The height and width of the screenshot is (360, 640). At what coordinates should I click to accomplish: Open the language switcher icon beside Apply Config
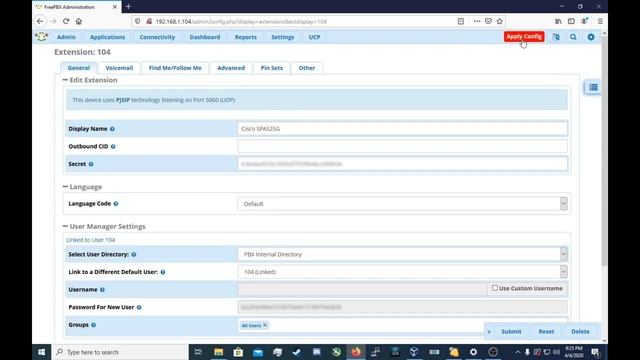pyautogui.click(x=556, y=37)
